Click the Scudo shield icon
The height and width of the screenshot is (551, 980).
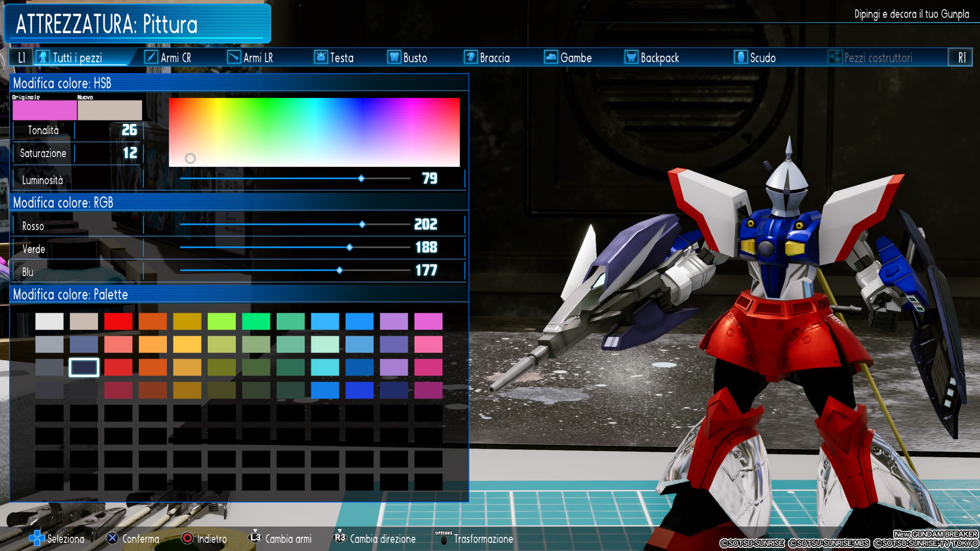coord(740,57)
